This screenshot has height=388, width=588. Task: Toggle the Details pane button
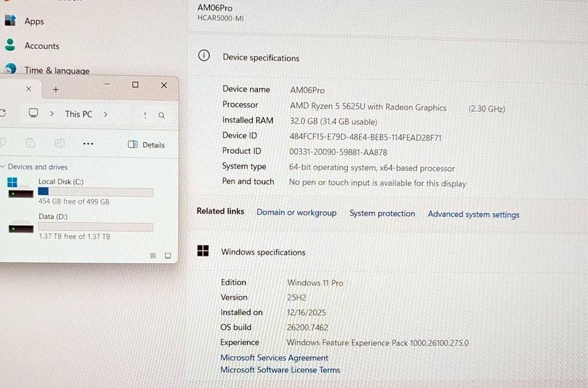point(146,144)
